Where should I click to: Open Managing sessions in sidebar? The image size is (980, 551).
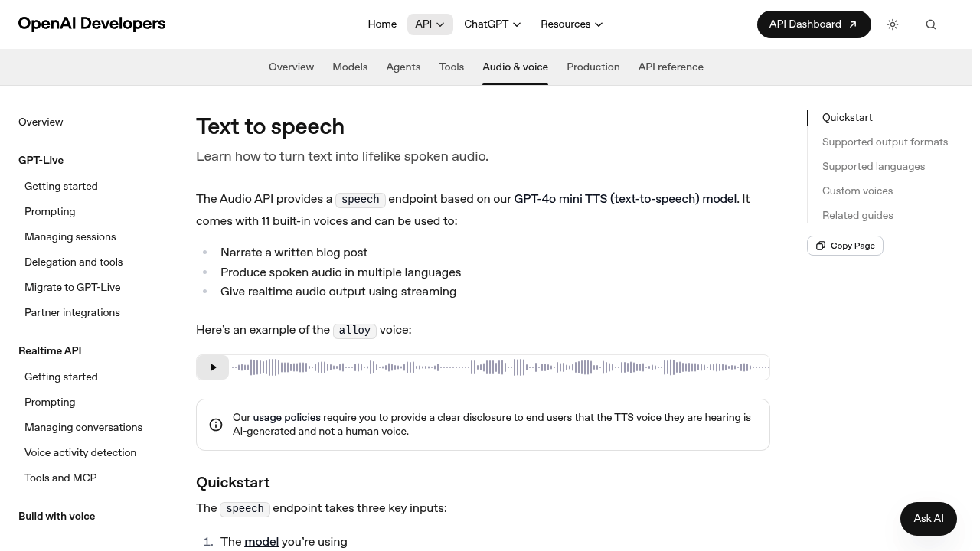(x=70, y=237)
